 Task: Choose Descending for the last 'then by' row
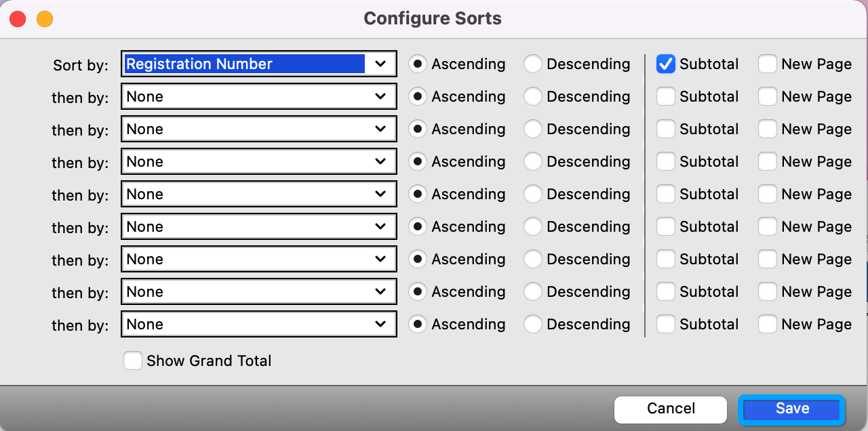[x=533, y=325]
